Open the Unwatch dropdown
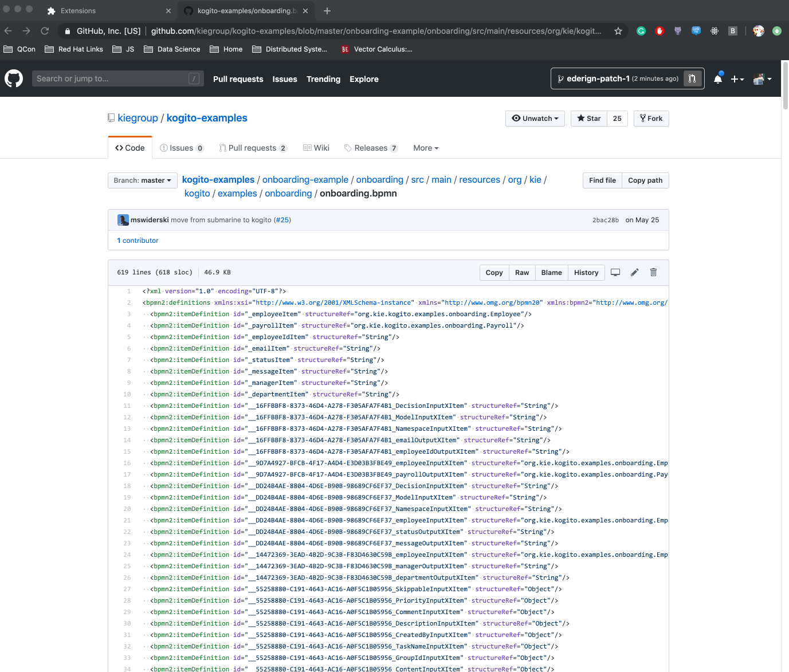The height and width of the screenshot is (672, 789). coord(535,119)
